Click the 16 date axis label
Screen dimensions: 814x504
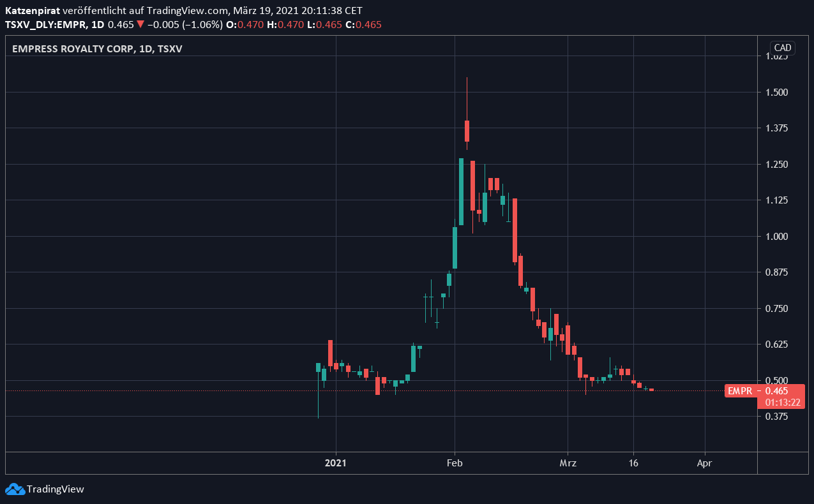pyautogui.click(x=633, y=463)
